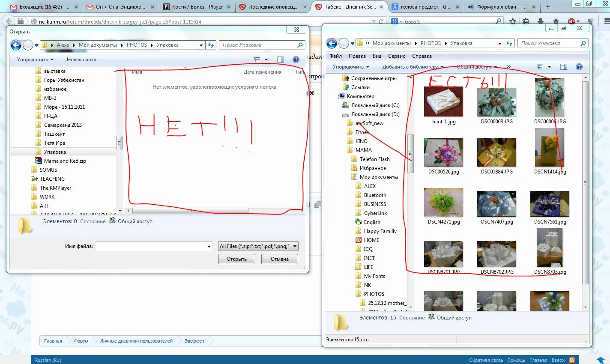This screenshot has width=610, height=364.
Task: Click refresh button beside Open dialog address bar
Action: point(210,45)
